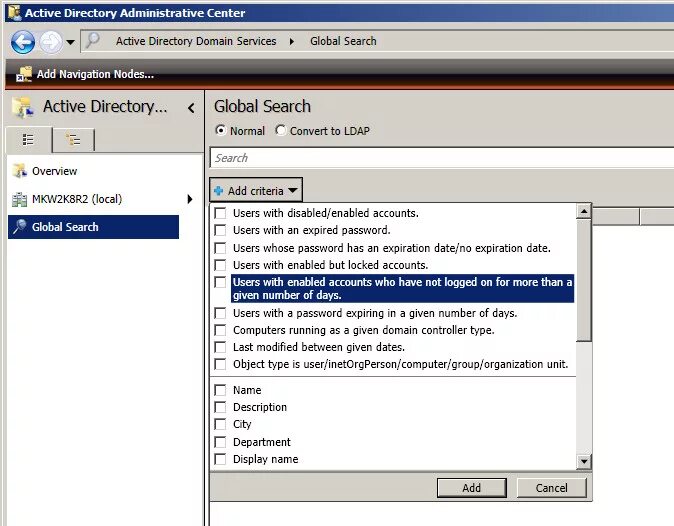The width and height of the screenshot is (674, 526).
Task: Open the Add criteria dropdown
Action: pyautogui.click(x=256, y=190)
